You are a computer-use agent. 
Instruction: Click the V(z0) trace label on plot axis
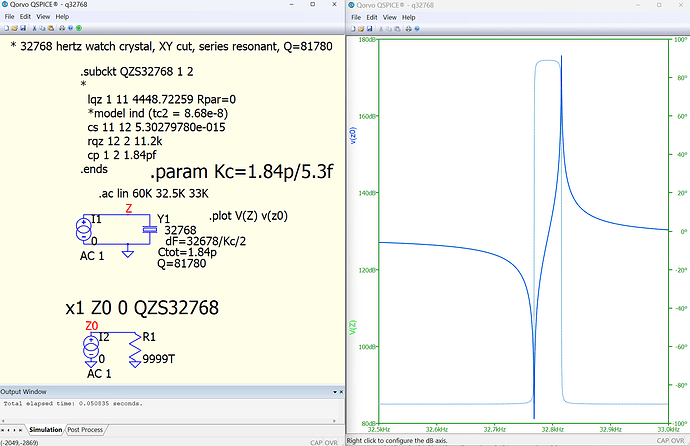click(x=353, y=135)
